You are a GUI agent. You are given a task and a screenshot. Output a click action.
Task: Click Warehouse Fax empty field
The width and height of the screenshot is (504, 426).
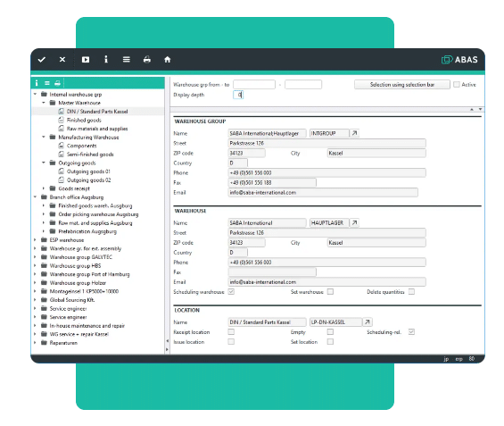[272, 272]
